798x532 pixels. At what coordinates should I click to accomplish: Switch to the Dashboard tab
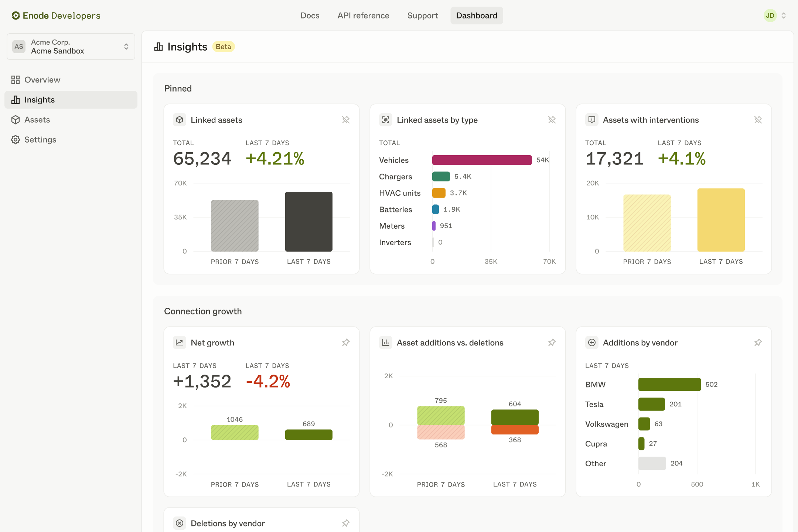[x=477, y=16]
